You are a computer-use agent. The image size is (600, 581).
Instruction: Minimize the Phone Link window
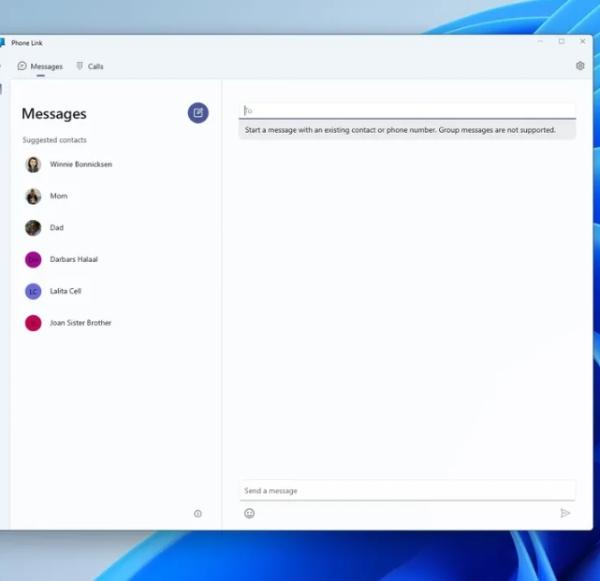click(x=540, y=41)
